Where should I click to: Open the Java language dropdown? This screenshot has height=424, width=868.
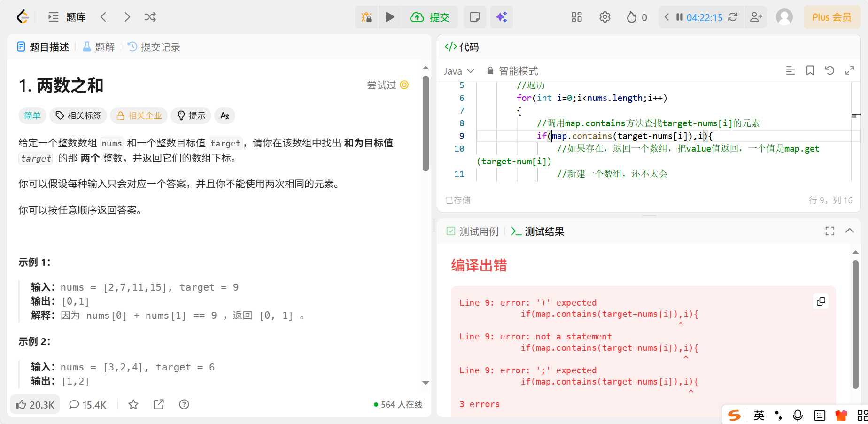click(x=459, y=71)
